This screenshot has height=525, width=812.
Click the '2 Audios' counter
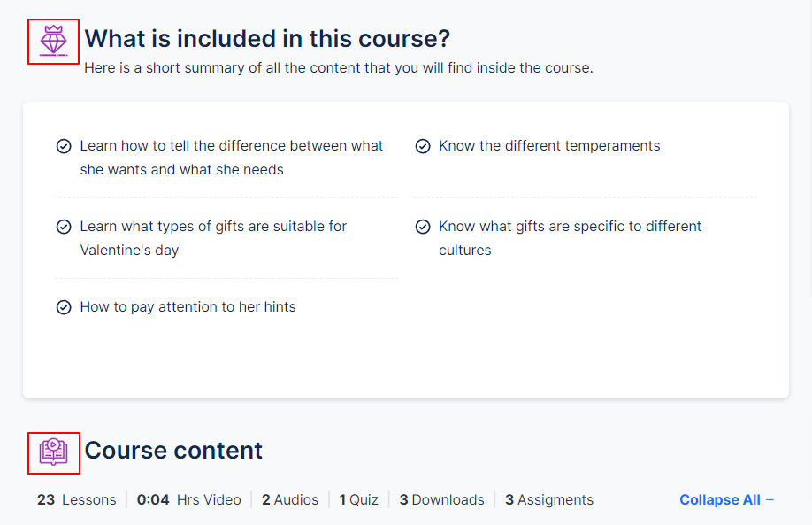pyautogui.click(x=290, y=499)
